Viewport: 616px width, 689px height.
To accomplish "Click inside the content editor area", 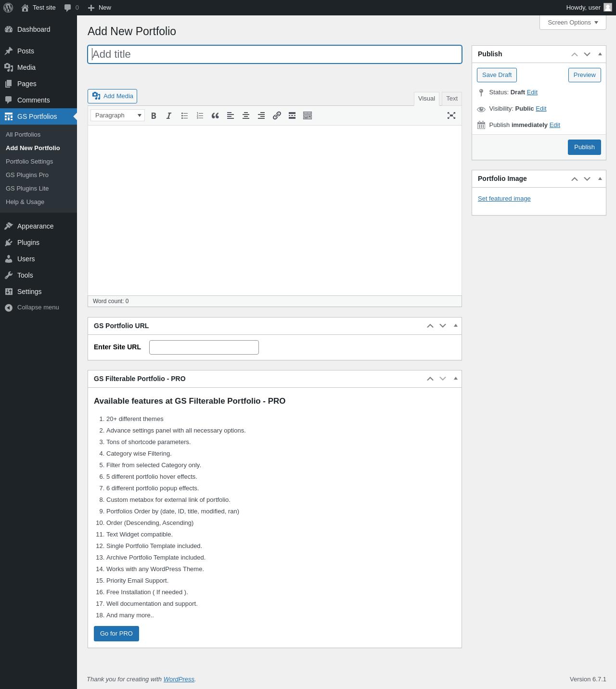I will point(275,210).
